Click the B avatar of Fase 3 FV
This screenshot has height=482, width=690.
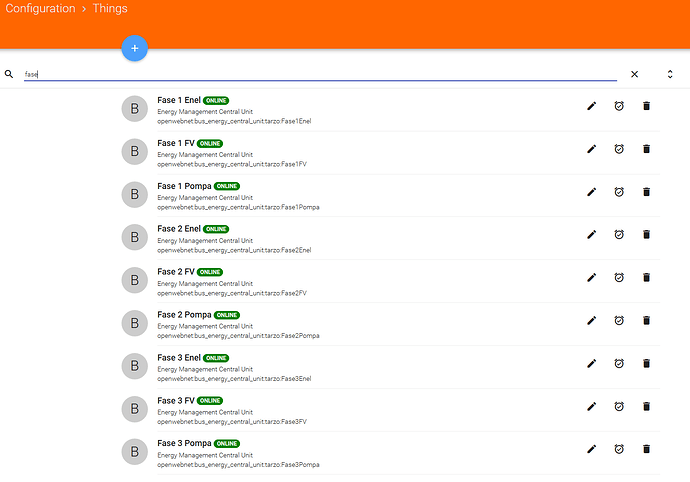tap(135, 409)
